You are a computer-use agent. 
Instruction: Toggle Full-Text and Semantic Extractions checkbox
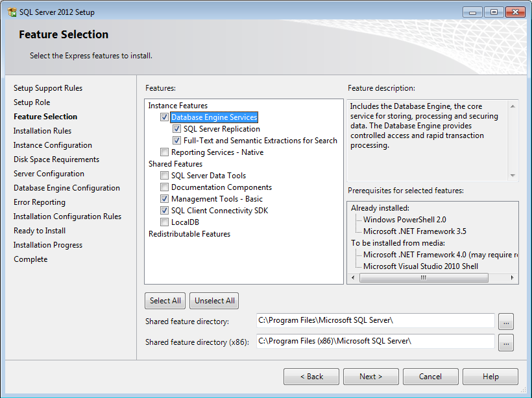[176, 141]
